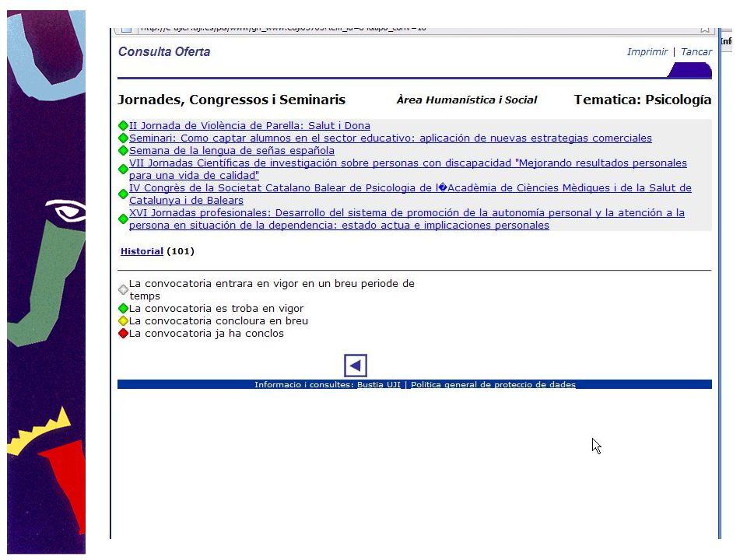
Task: Click the page icon in address bar
Action: pos(126,30)
